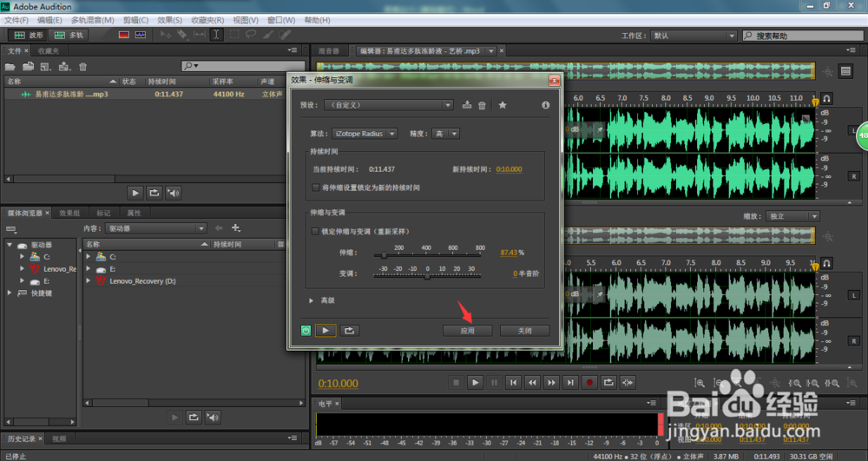Switch to the Properties (属性) tab
868x461 pixels.
(134, 213)
